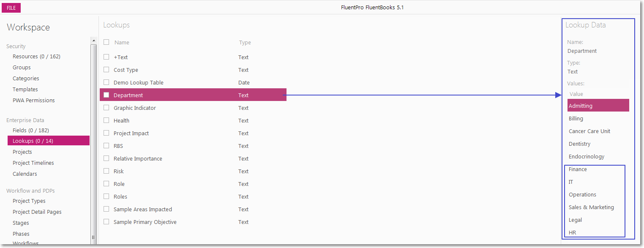Viewport: 644px width, 248px height.
Task: Sort lookups by Type column header
Action: [245, 43]
